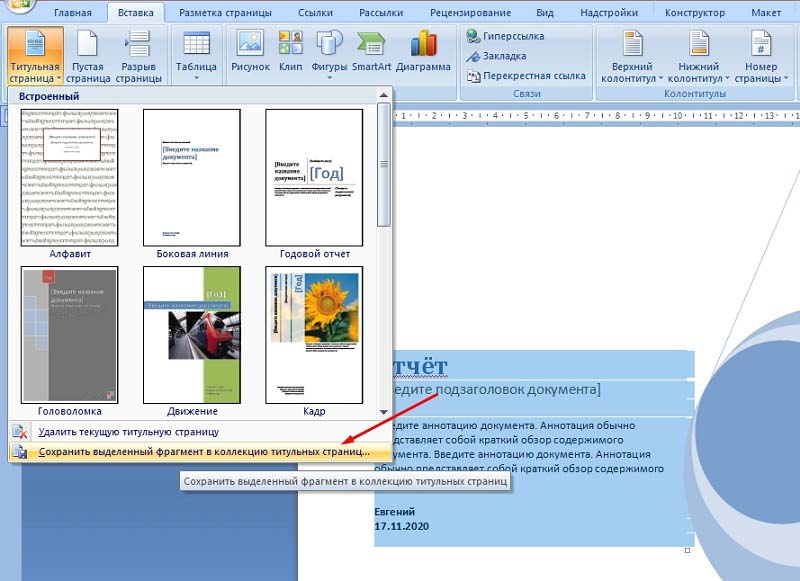Add a Закладка bookmark
Screen dimensions: 800x581
(496, 56)
